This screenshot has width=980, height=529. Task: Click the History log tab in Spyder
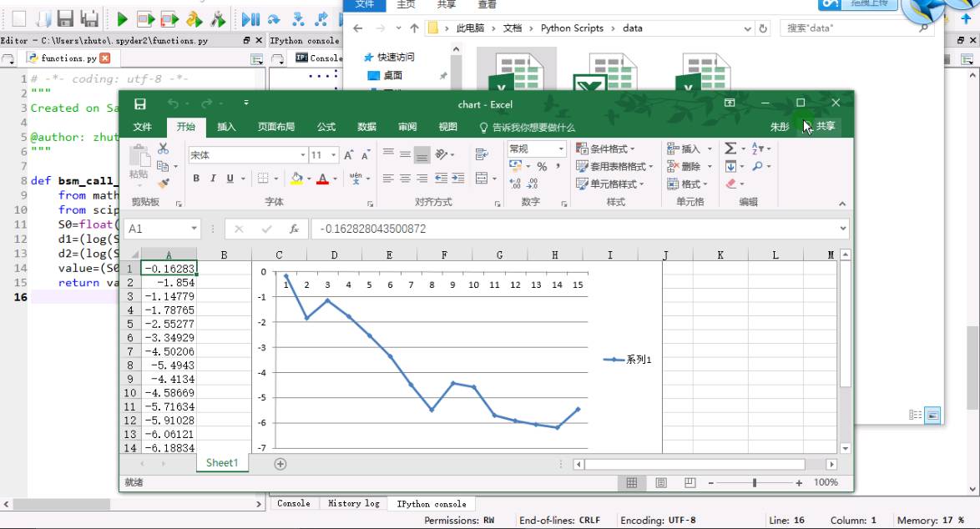(x=353, y=504)
